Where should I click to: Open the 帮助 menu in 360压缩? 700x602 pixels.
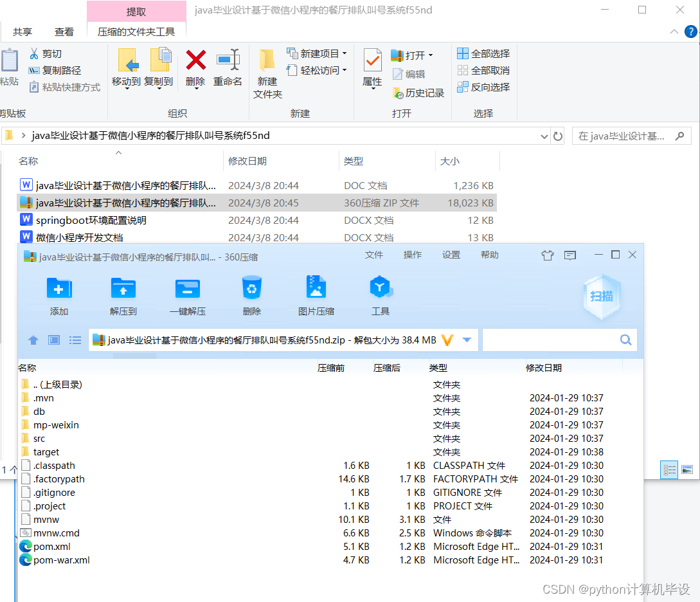pos(490,255)
